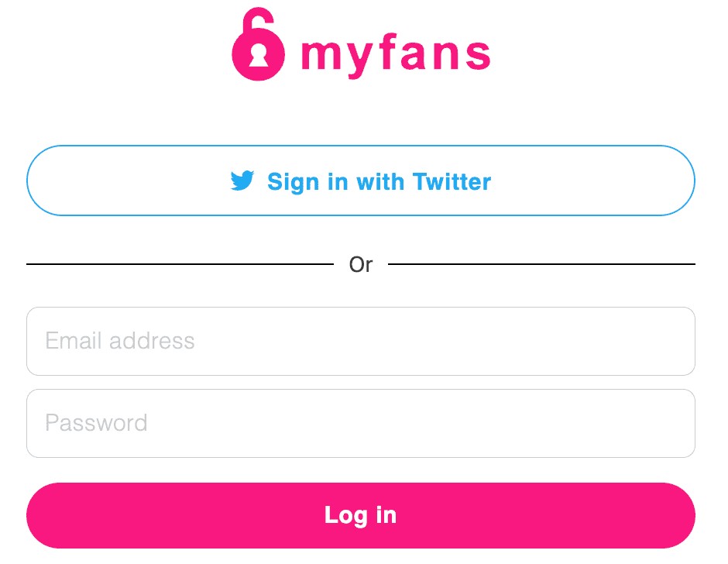728x564 pixels.
Task: Click inside the Email address field
Action: tap(361, 341)
